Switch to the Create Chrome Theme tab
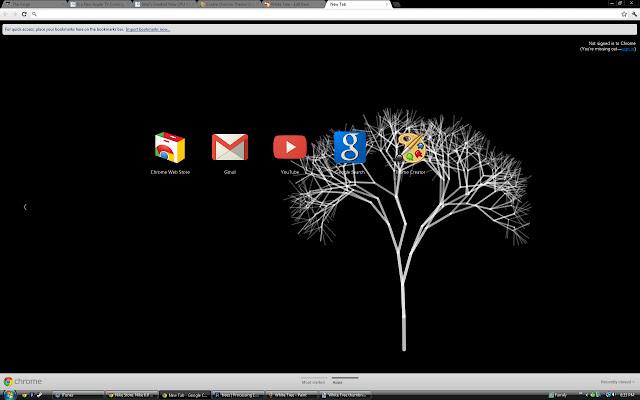 tap(231, 4)
